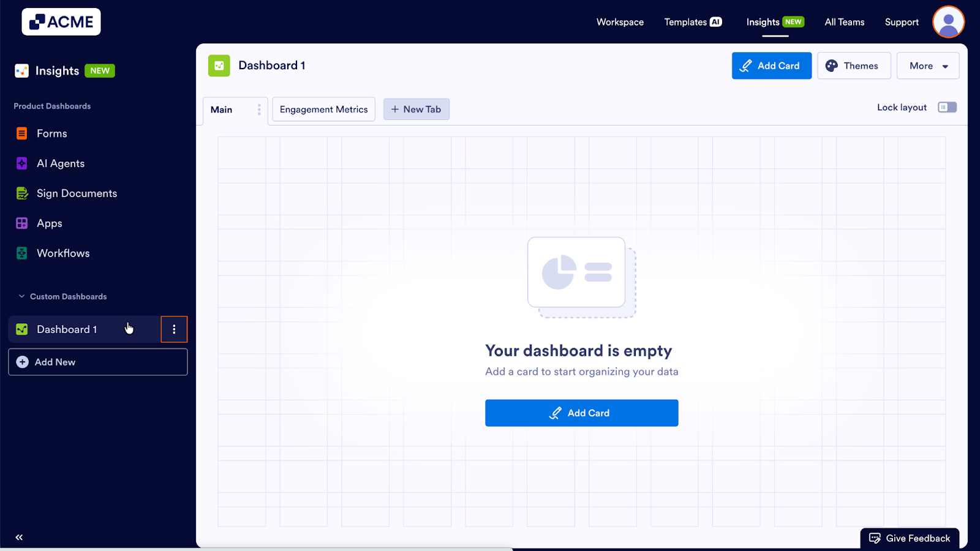The height and width of the screenshot is (551, 980).
Task: Open the Themes color picker
Action: 853,66
